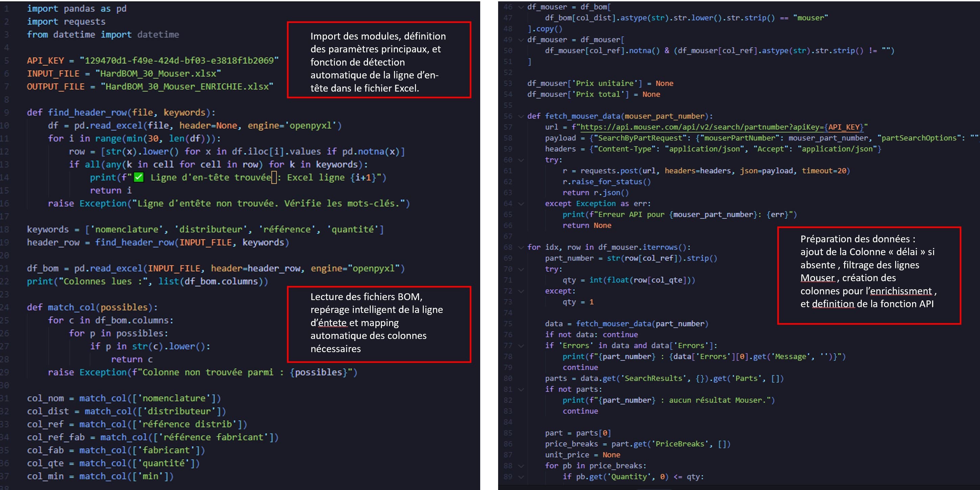Click the print("Colonnes lues :" line
This screenshot has height=490, width=980.
click(147, 281)
